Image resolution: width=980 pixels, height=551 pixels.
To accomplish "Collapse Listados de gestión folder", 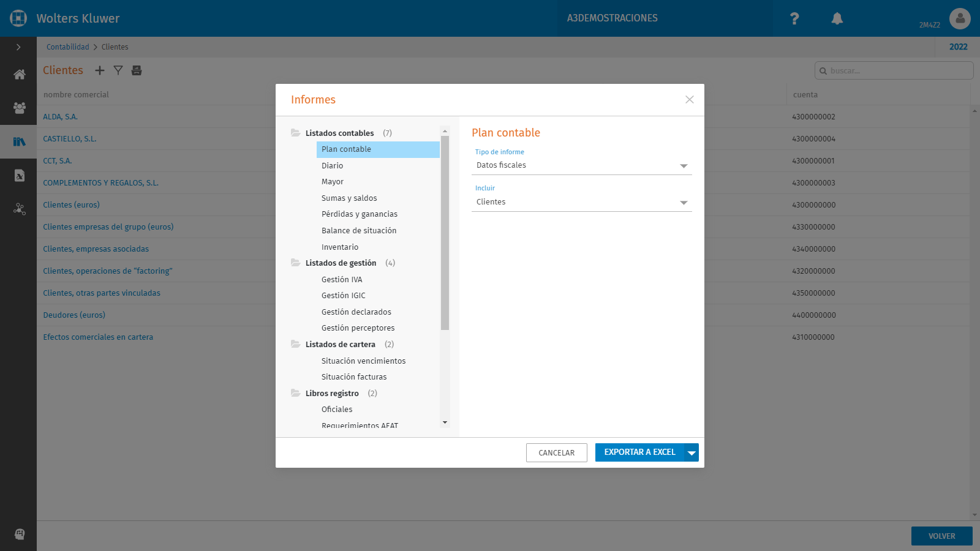I will [x=296, y=263].
